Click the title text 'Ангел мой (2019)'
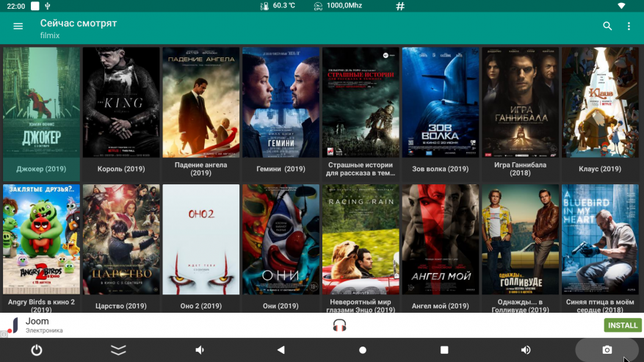This screenshot has height=362, width=644. point(441,306)
